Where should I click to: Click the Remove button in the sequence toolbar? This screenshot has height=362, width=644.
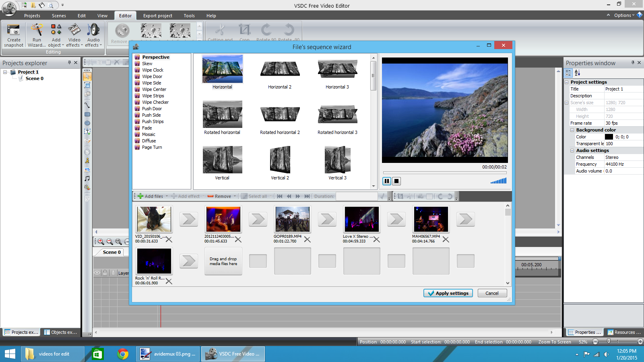pos(219,196)
